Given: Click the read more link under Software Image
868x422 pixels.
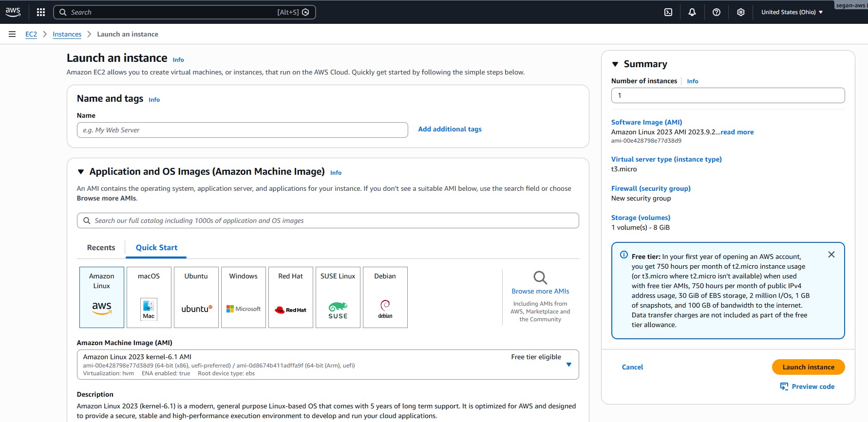Looking at the screenshot, I should point(737,132).
